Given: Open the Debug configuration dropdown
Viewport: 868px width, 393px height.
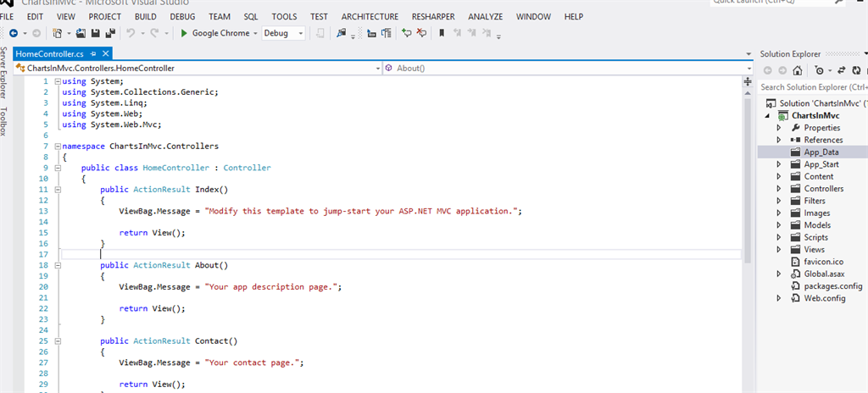Looking at the screenshot, I should coord(286,33).
